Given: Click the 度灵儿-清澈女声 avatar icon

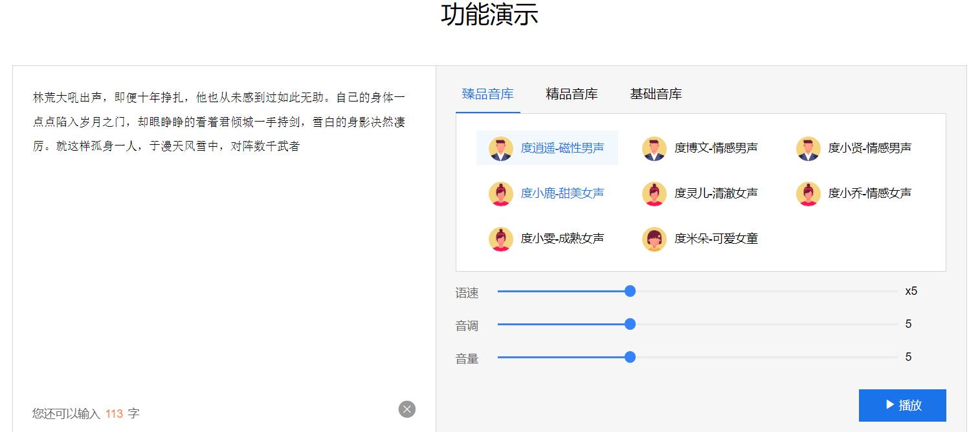Looking at the screenshot, I should [x=654, y=193].
